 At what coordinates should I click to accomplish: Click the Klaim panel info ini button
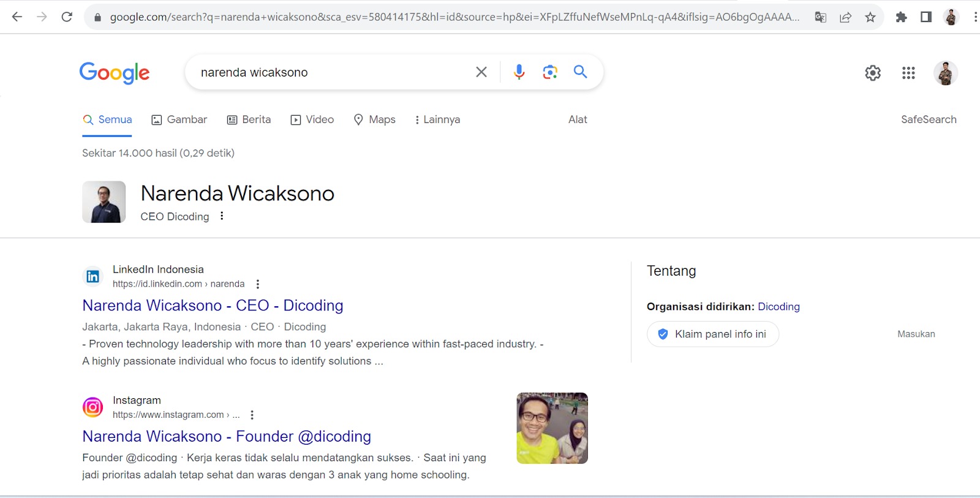(x=713, y=334)
